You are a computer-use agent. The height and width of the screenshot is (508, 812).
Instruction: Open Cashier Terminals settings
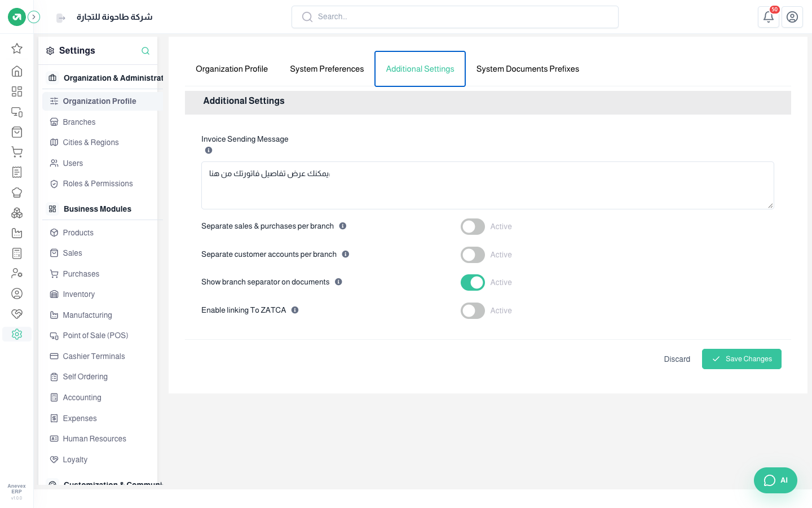point(101,356)
